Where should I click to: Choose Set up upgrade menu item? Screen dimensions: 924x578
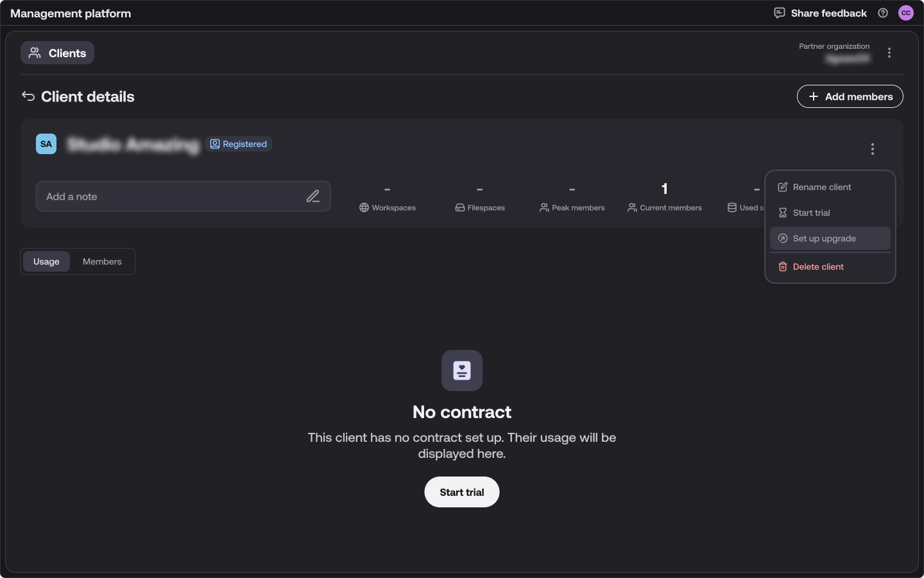click(830, 238)
